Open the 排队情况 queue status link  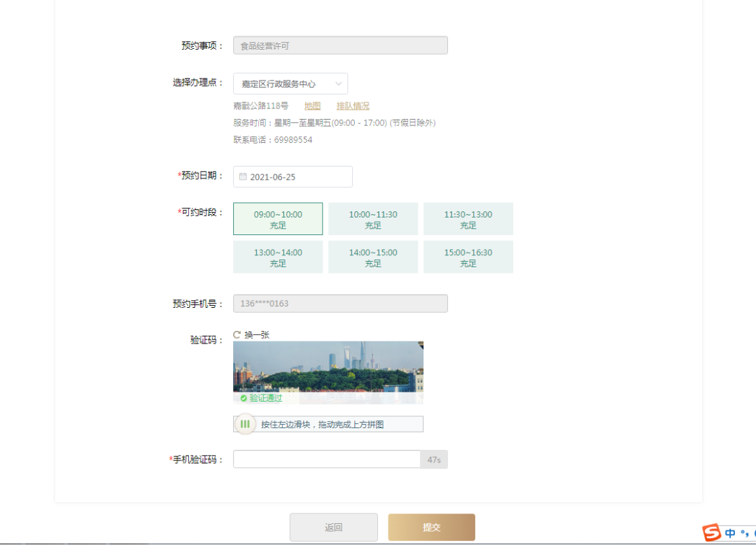[x=353, y=106]
